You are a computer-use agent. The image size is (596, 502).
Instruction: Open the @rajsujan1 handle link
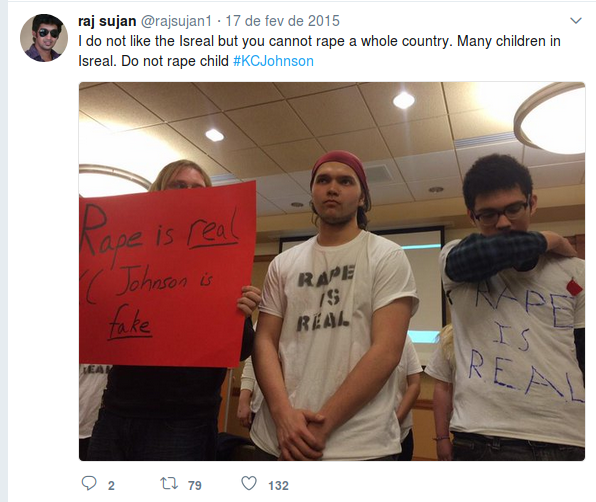176,21
